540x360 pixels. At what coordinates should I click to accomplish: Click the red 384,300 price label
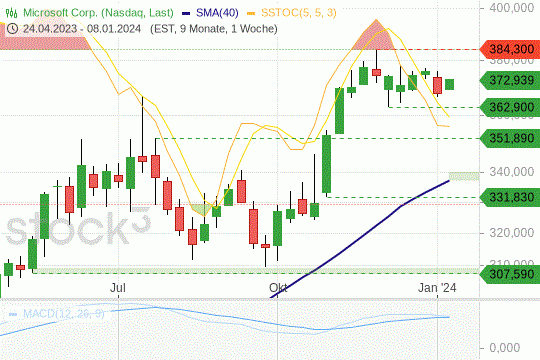pos(510,49)
